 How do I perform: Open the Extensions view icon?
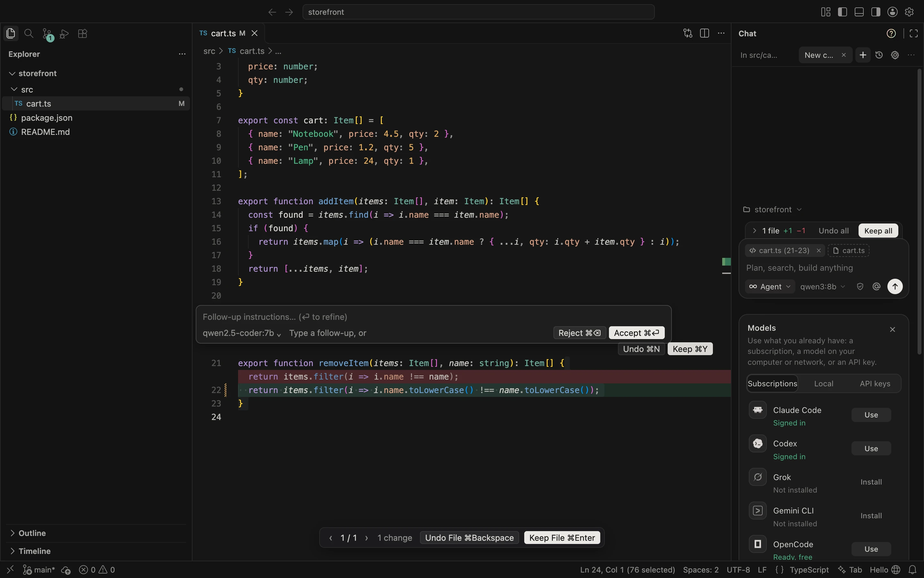tap(82, 34)
